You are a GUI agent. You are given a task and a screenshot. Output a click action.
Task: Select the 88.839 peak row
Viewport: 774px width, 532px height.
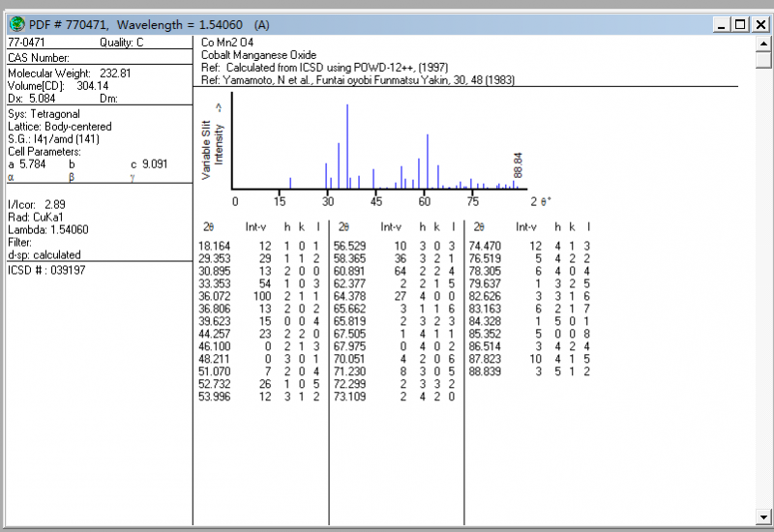tap(529, 371)
